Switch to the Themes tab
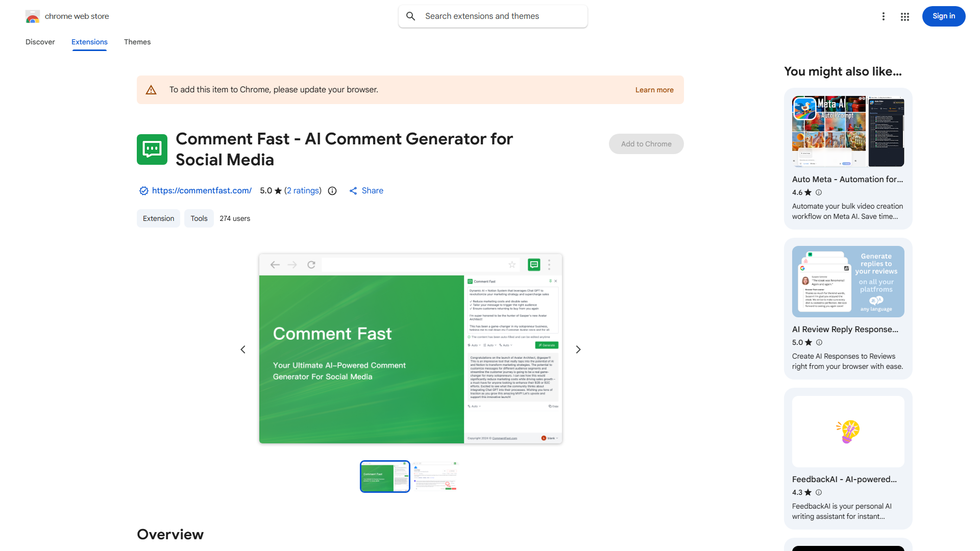 click(x=137, y=42)
